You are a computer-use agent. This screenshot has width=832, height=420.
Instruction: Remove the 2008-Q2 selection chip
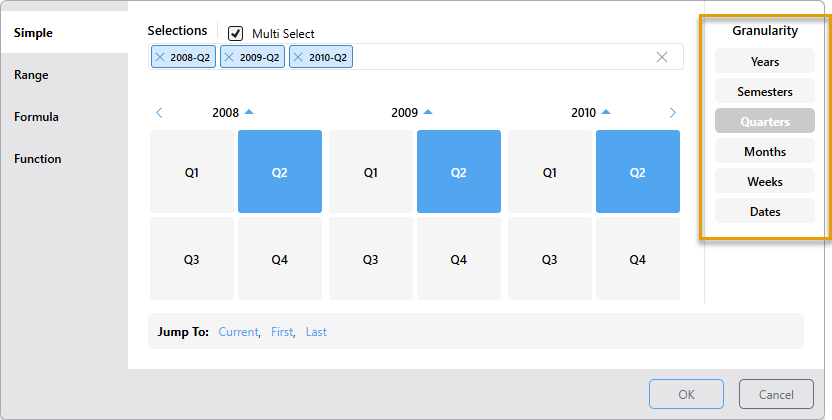tap(159, 58)
